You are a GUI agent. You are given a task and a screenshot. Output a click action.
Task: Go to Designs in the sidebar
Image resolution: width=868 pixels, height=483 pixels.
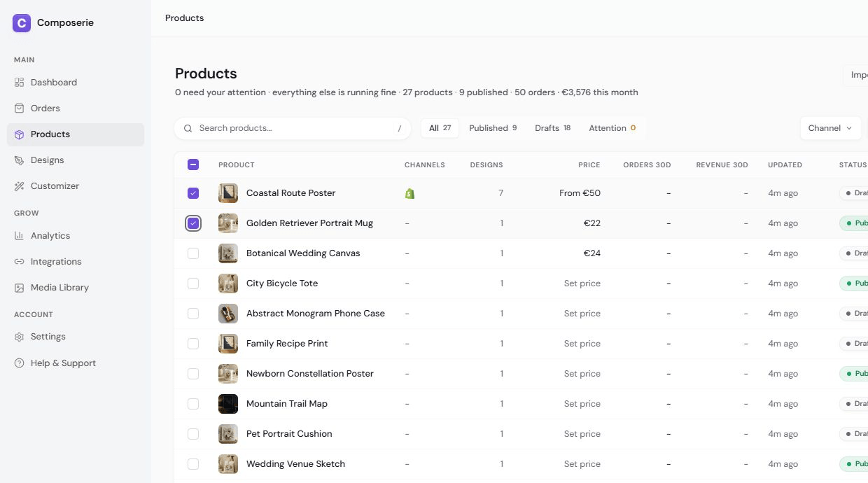point(76,160)
